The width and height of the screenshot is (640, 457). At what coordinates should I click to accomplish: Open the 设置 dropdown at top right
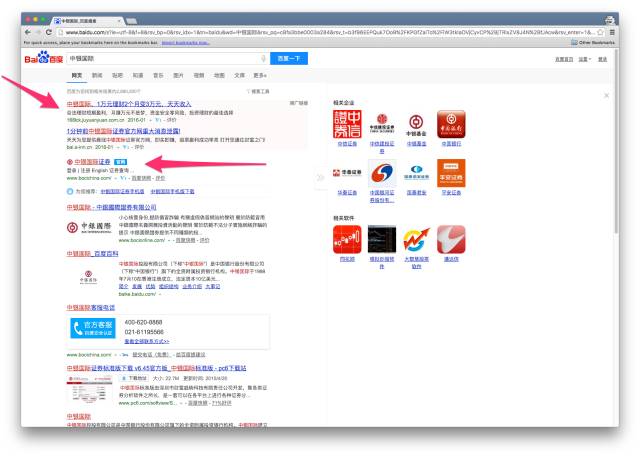tap(584, 59)
